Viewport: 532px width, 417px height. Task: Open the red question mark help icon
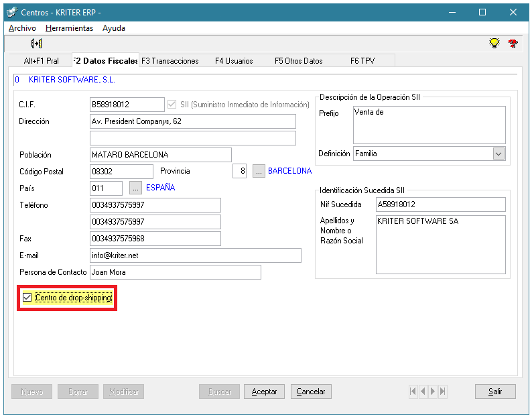tap(513, 43)
